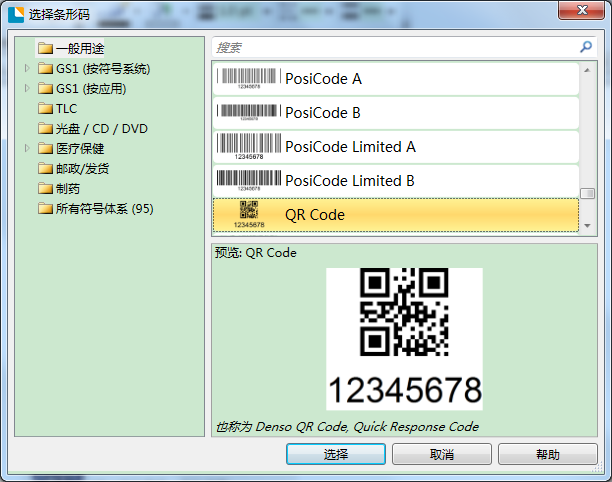Click the barcode list scrollbar thumb
The height and width of the screenshot is (482, 612).
pyautogui.click(x=587, y=193)
